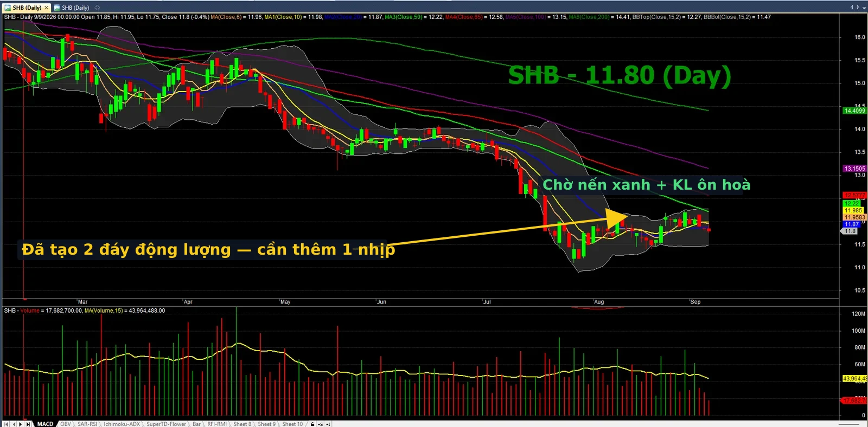Screen dimensions: 868x427
Task: Switch to the first SHB (Daily) document tab
Action: (26, 8)
